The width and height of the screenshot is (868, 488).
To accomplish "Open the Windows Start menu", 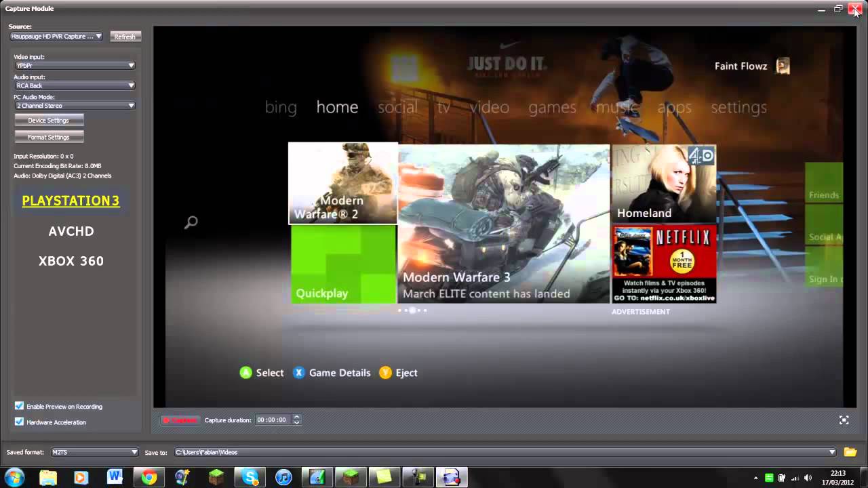I will click(x=14, y=477).
